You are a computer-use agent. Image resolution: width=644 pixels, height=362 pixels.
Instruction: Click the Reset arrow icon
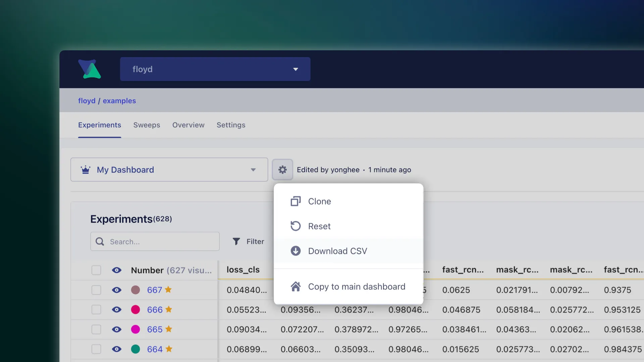pos(296,226)
